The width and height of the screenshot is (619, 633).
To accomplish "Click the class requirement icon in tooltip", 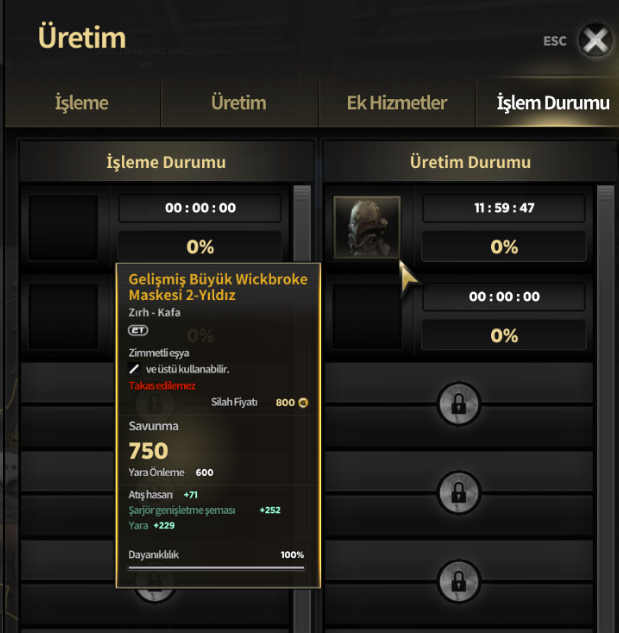I will click(134, 369).
